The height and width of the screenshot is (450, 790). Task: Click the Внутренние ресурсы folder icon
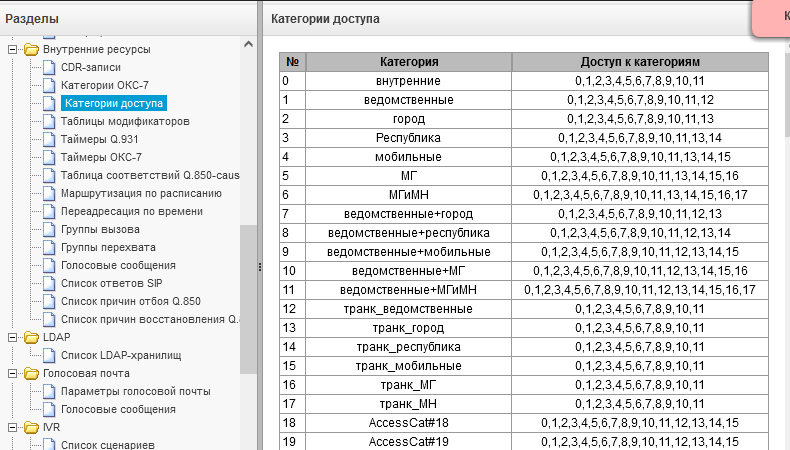point(31,49)
